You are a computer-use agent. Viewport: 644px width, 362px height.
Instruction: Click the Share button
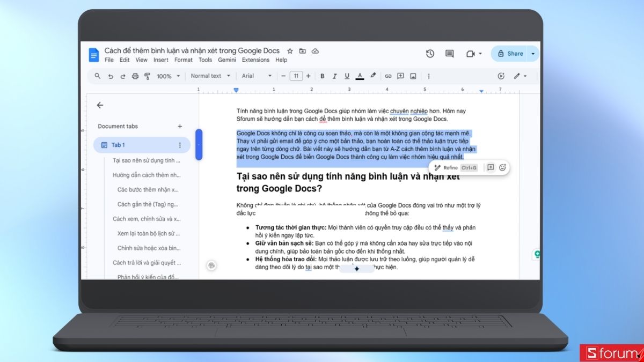(510, 54)
